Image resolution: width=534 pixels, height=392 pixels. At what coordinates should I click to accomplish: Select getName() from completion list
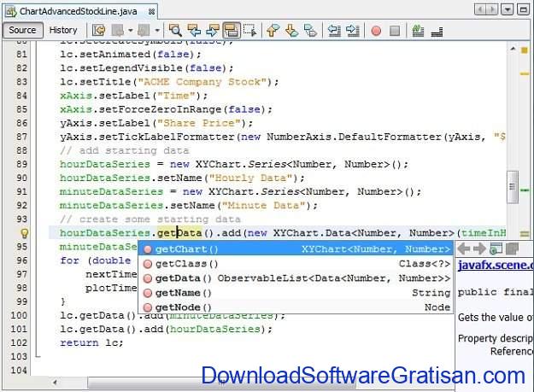click(x=296, y=293)
